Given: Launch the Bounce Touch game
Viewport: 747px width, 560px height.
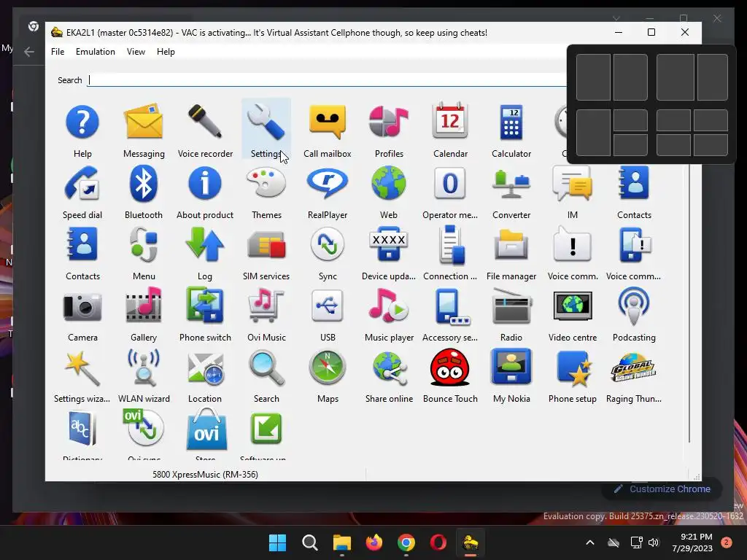Looking at the screenshot, I should 450,367.
